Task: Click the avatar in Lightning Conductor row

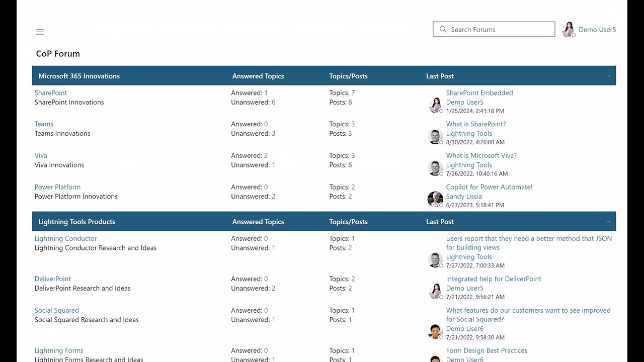Action: click(435, 259)
